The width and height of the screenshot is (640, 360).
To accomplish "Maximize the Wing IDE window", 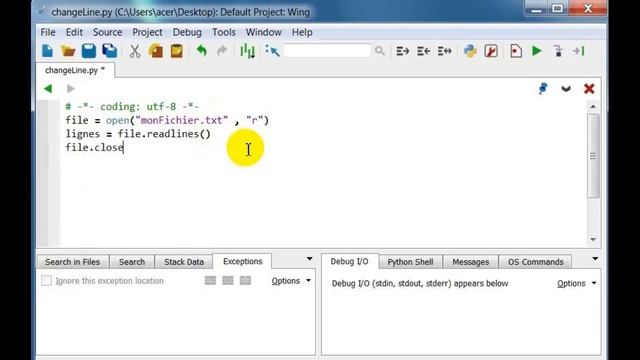I will [x=558, y=8].
